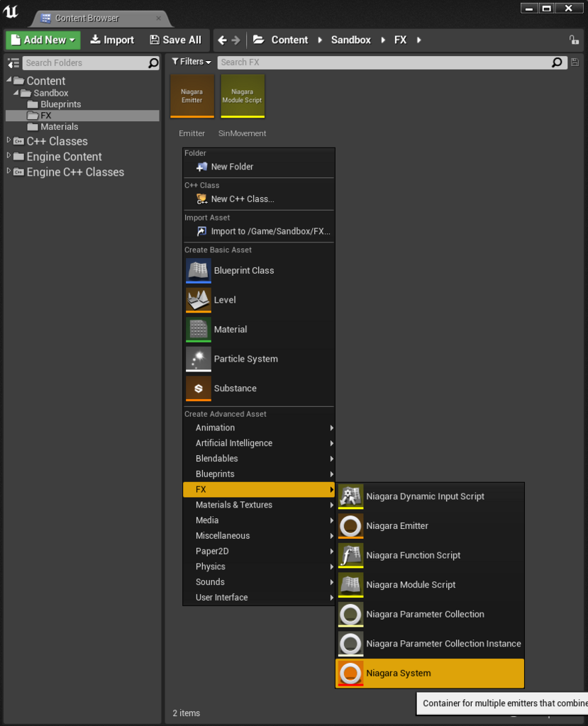Open the Artificial Intelligence submenu
Image resolution: width=588 pixels, height=726 pixels.
(259, 443)
